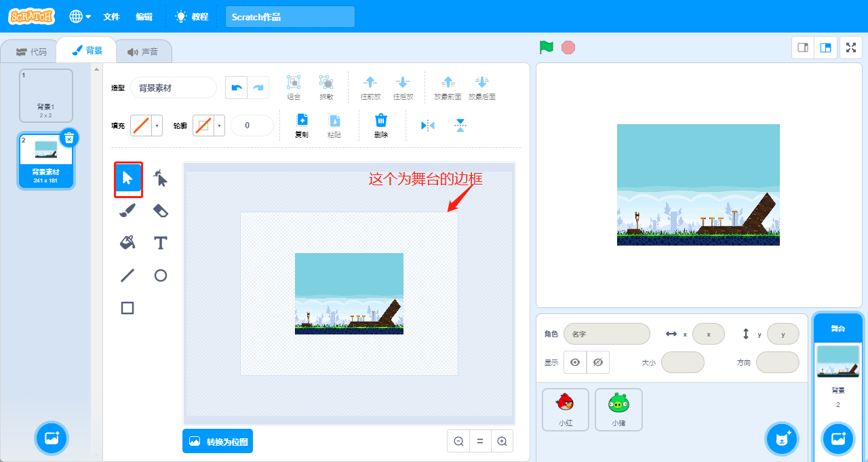This screenshot has width=868, height=462.
Task: Switch to the 声音 tab
Action: pyautogui.click(x=142, y=52)
